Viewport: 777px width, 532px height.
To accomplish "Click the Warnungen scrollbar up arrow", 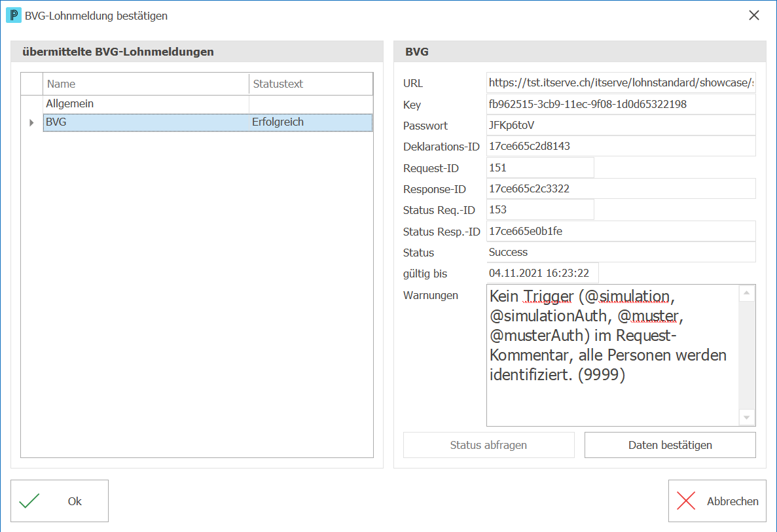I will coord(747,293).
